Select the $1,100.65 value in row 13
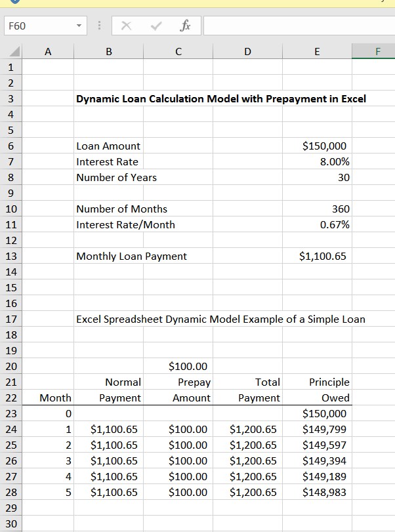 [x=317, y=256]
